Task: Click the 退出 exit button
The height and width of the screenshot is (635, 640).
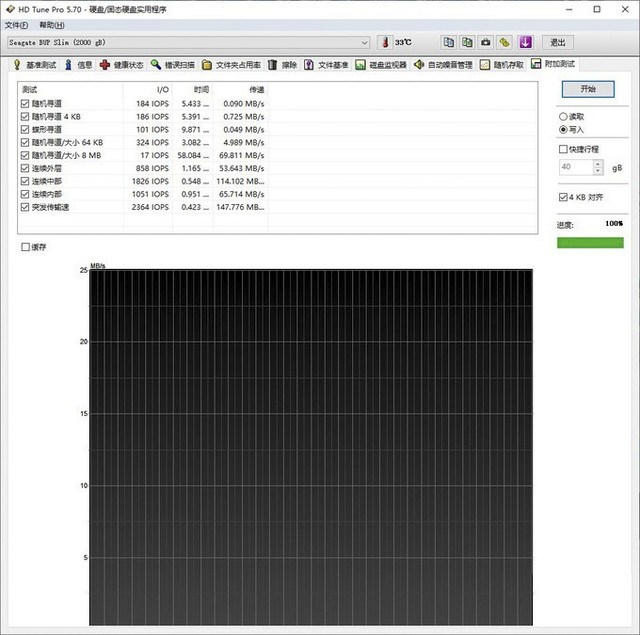Action: [558, 42]
